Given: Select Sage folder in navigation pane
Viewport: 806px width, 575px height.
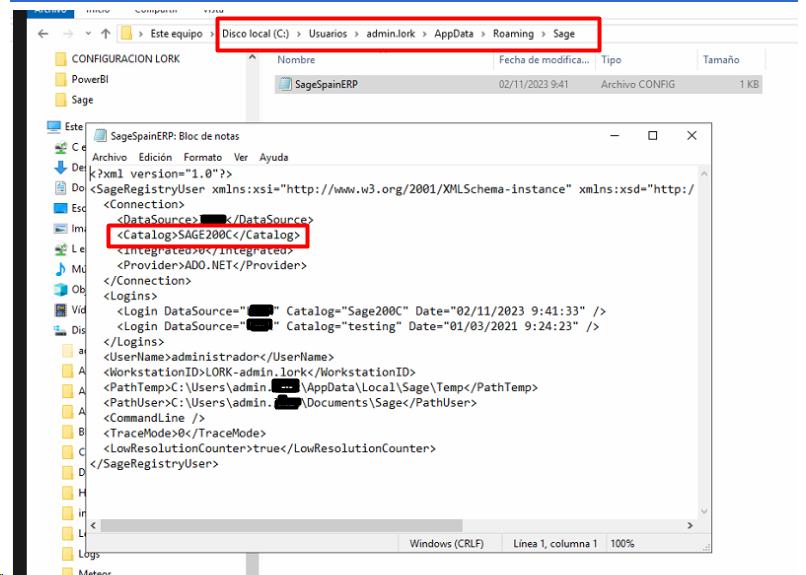Looking at the screenshot, I should (x=74, y=100).
